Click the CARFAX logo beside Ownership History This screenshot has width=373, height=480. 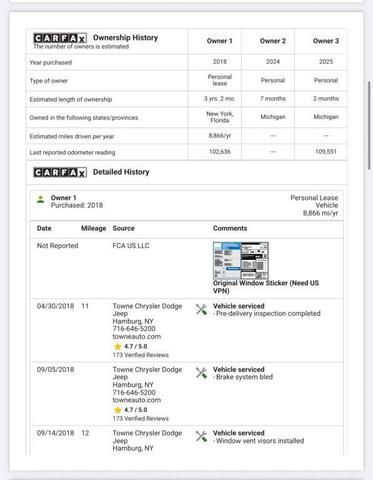(x=60, y=38)
